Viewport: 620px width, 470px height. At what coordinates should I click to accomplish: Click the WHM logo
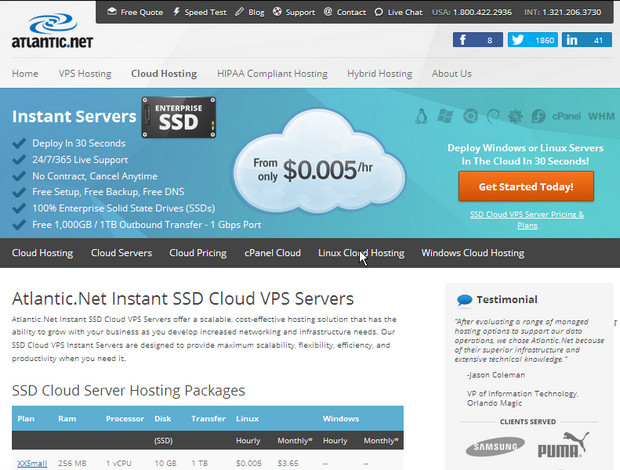tap(601, 116)
